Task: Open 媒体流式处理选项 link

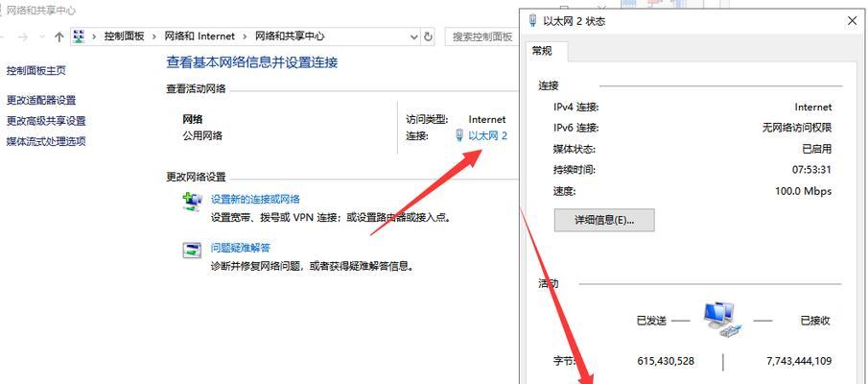Action: coord(46,141)
